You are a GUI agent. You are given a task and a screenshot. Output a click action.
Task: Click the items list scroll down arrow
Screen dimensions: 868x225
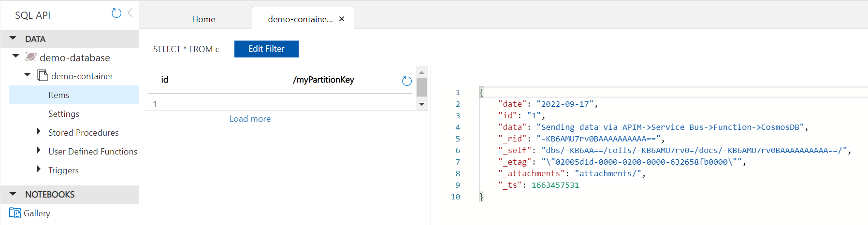[x=421, y=104]
